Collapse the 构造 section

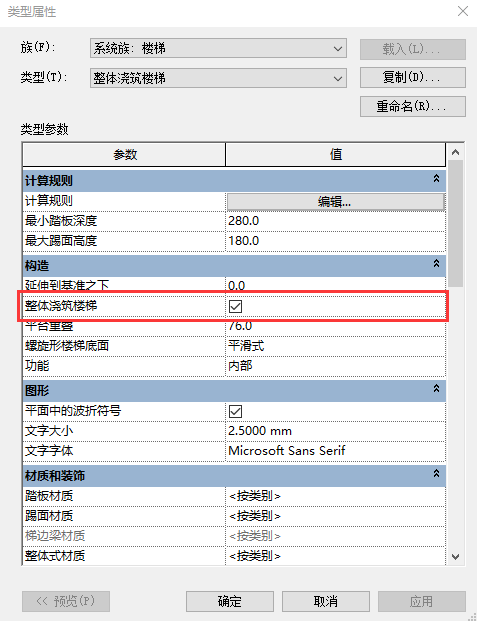click(436, 263)
